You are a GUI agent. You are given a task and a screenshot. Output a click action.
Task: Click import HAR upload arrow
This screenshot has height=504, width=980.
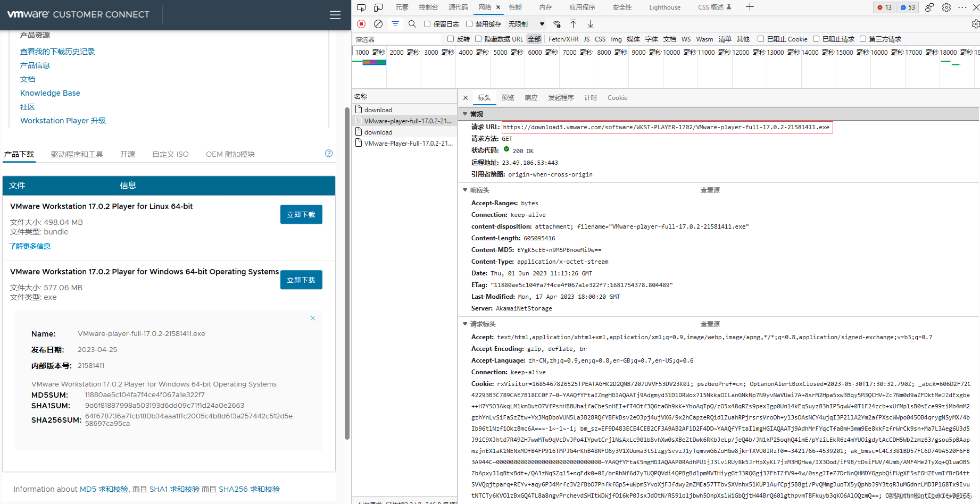pos(573,24)
